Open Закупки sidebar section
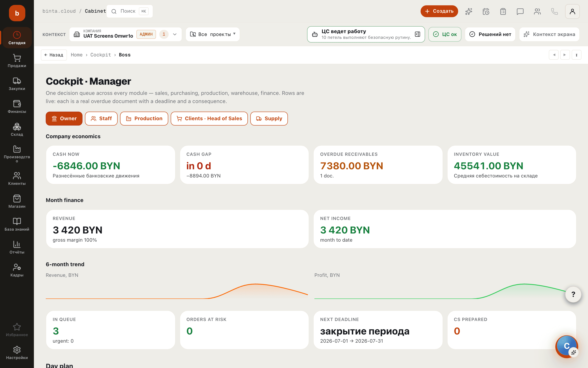This screenshot has width=588, height=368. [17, 83]
